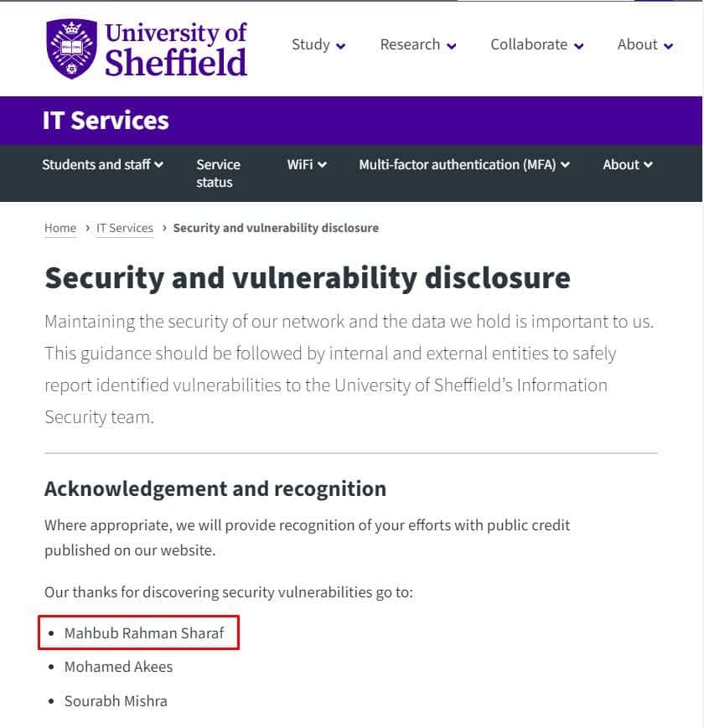The width and height of the screenshot is (704, 728).
Task: Expand the IT Services About chevron
Action: point(648,164)
